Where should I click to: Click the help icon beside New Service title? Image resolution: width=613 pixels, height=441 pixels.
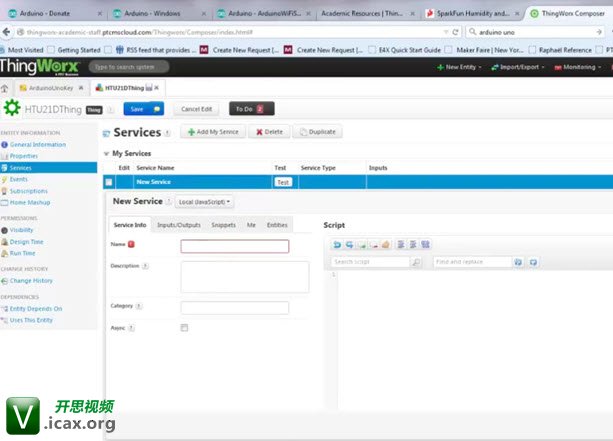click(x=168, y=202)
